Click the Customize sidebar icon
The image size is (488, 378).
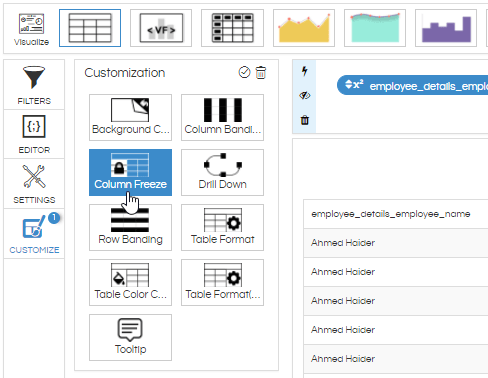(34, 234)
